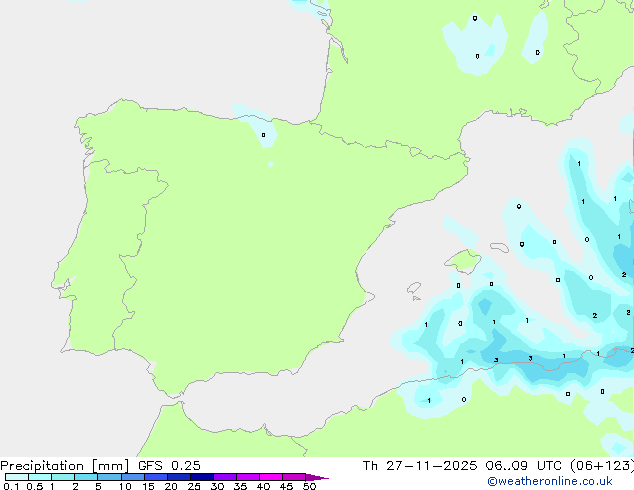Select the 2–5 mm legend color swatch
634x490 pixels.
tap(86, 477)
